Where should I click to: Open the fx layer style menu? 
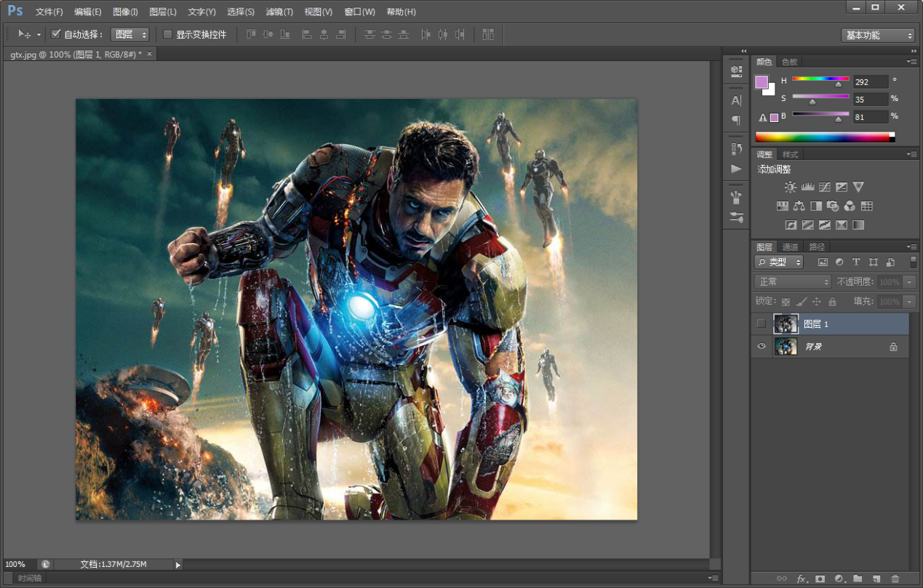pyautogui.click(x=802, y=579)
